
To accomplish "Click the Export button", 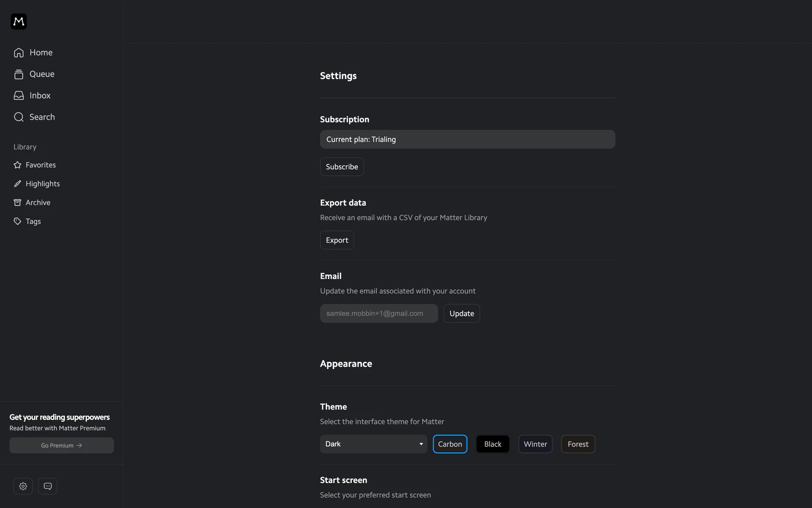I will pyautogui.click(x=337, y=240).
